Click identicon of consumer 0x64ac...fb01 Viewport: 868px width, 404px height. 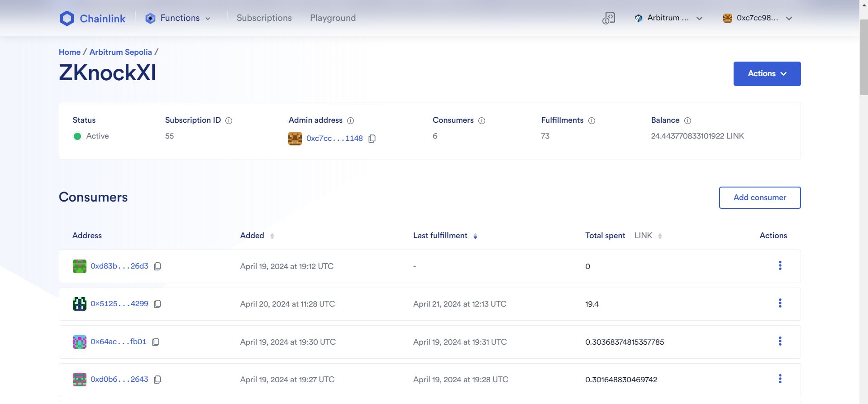(80, 342)
